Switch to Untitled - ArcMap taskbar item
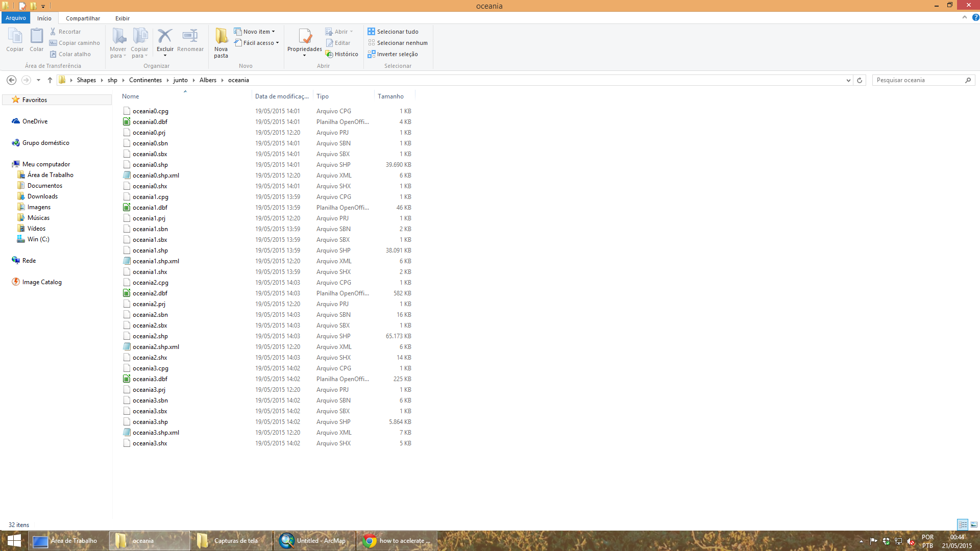Screen dimensions: 980x551 314,541
